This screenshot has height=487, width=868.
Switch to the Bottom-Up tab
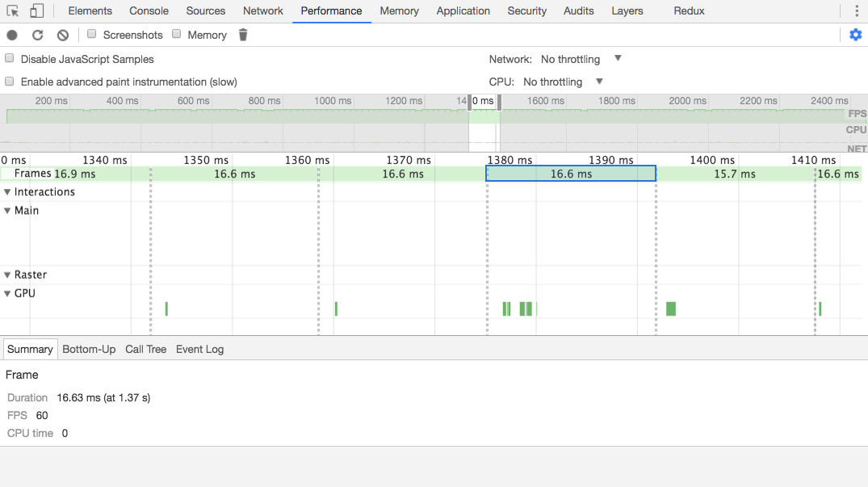[89, 349]
